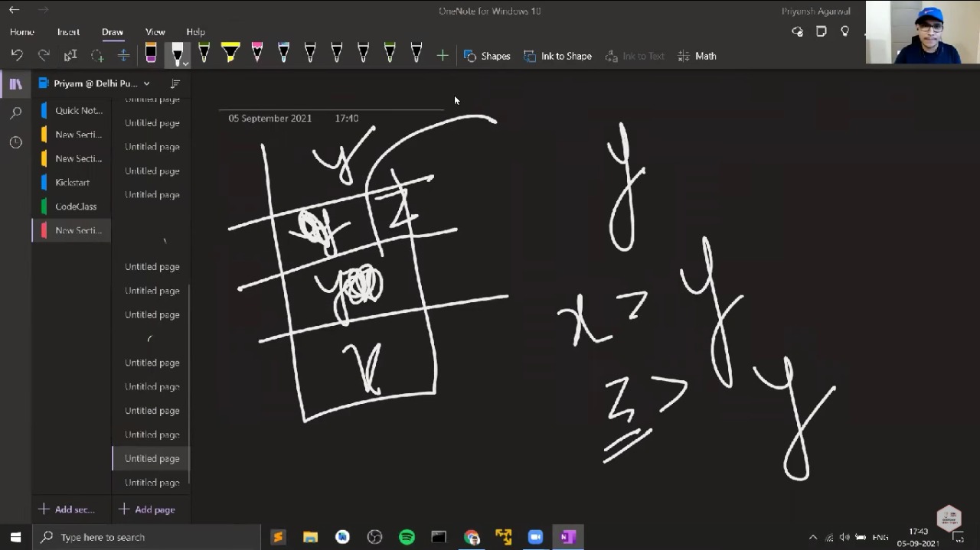Toggle the notebook navigation pane icon
This screenshot has width=980, height=550.
pyautogui.click(x=15, y=84)
